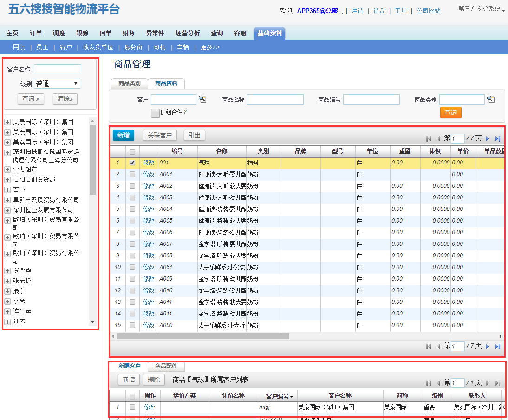The height and width of the screenshot is (420, 508).
Task: Expand the 罗金华 customer tree node
Action: coord(7,270)
